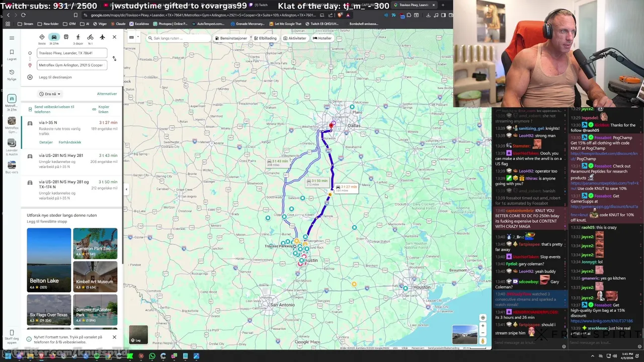Filter by Hoteller along route
This screenshot has width=644, height=362.
coord(322,38)
